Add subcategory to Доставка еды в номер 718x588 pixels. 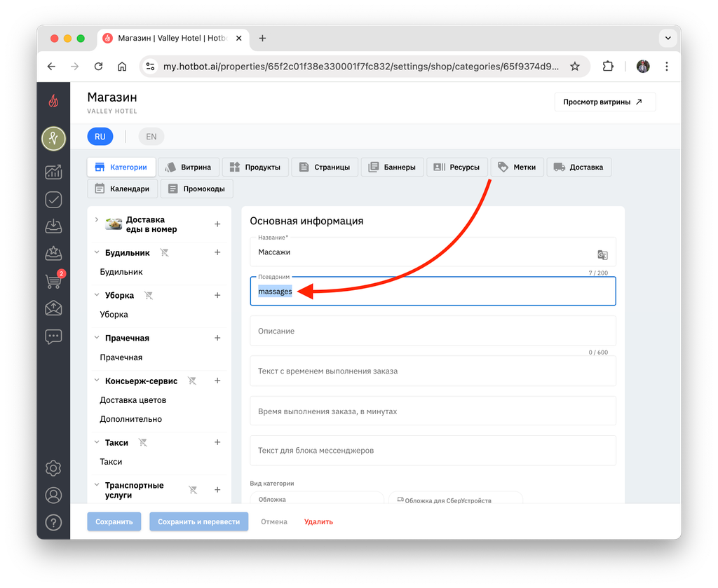click(x=217, y=224)
